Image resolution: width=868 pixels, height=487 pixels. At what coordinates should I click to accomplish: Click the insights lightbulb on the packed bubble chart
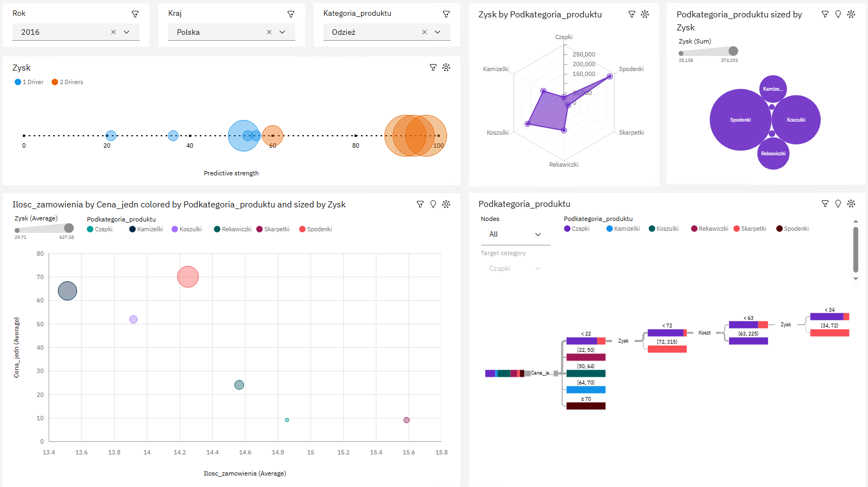(x=838, y=14)
